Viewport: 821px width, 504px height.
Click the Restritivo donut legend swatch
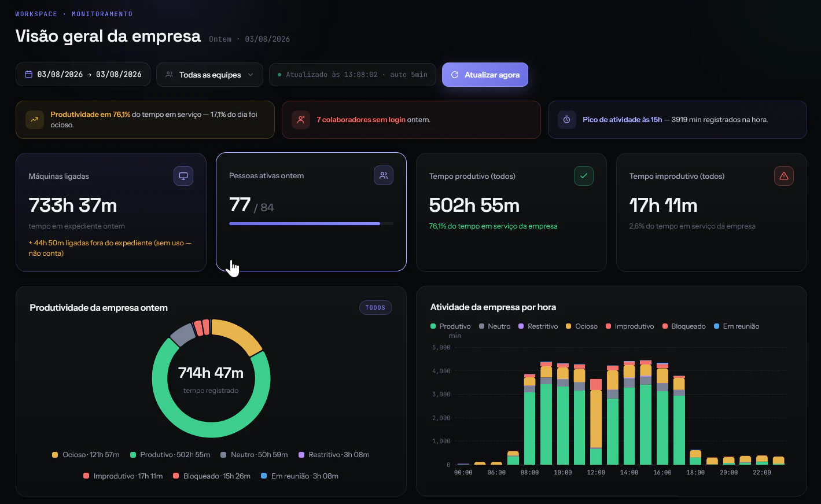click(301, 455)
